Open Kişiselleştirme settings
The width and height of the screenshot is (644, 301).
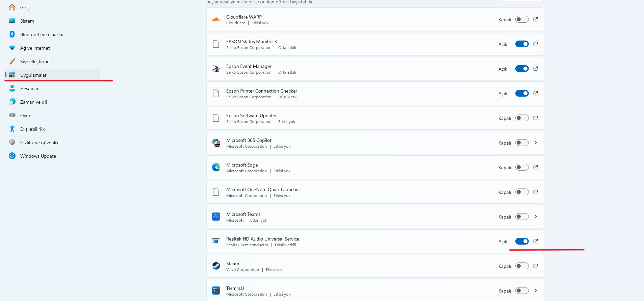pyautogui.click(x=53, y=61)
